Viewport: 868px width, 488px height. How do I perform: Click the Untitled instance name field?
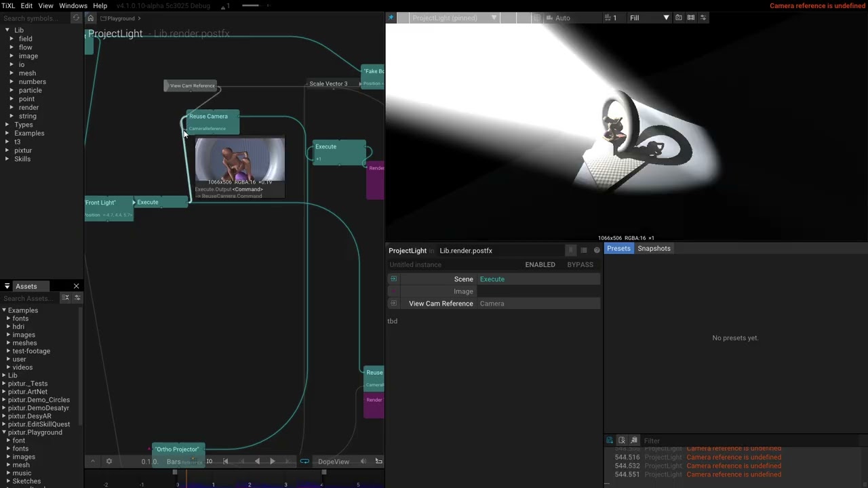point(454,264)
